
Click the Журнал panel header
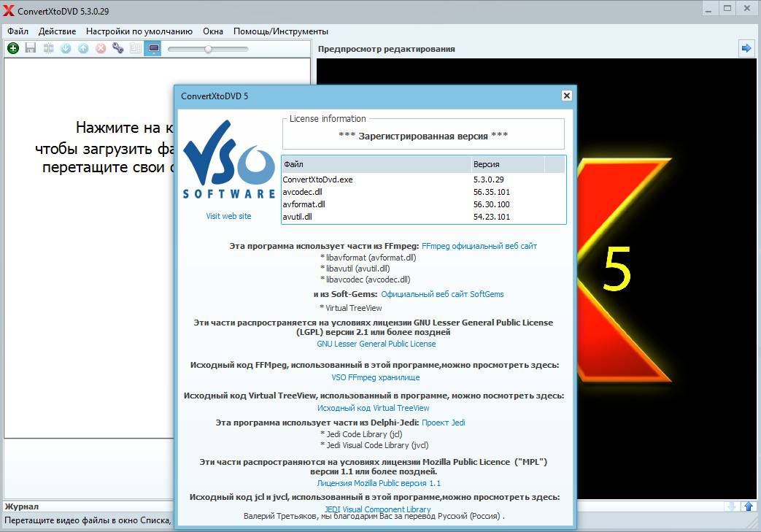[x=21, y=506]
